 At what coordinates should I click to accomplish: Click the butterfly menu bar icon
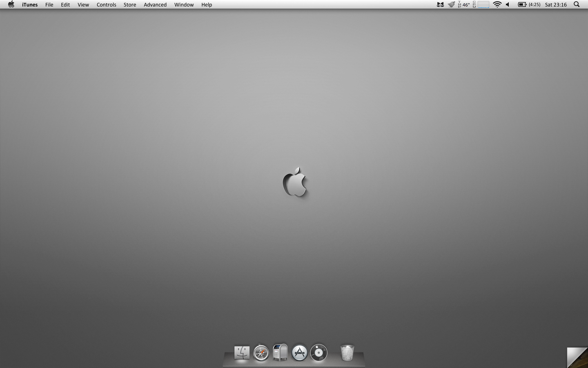[x=440, y=4]
